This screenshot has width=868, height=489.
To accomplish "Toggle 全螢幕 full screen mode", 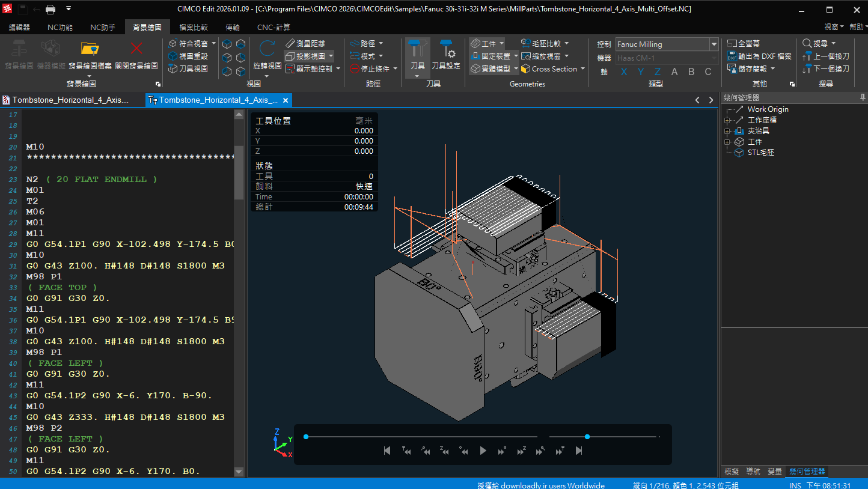I will click(x=744, y=44).
